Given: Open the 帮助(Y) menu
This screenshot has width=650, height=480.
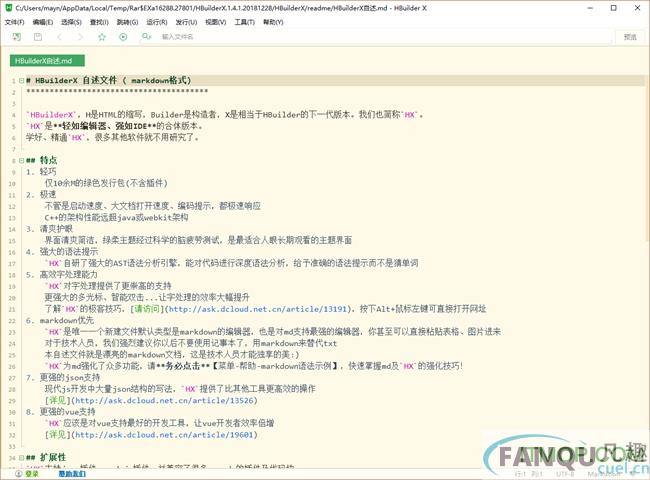Looking at the screenshot, I should [x=273, y=22].
